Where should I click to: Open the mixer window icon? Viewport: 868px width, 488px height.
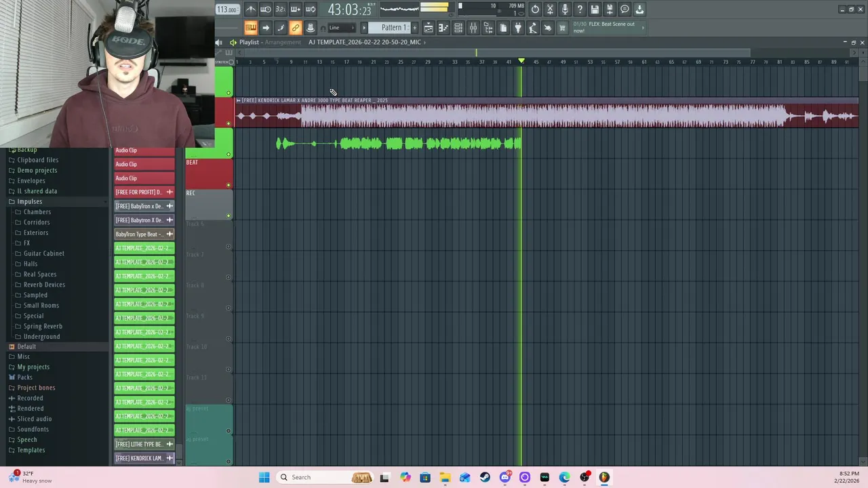[473, 28]
